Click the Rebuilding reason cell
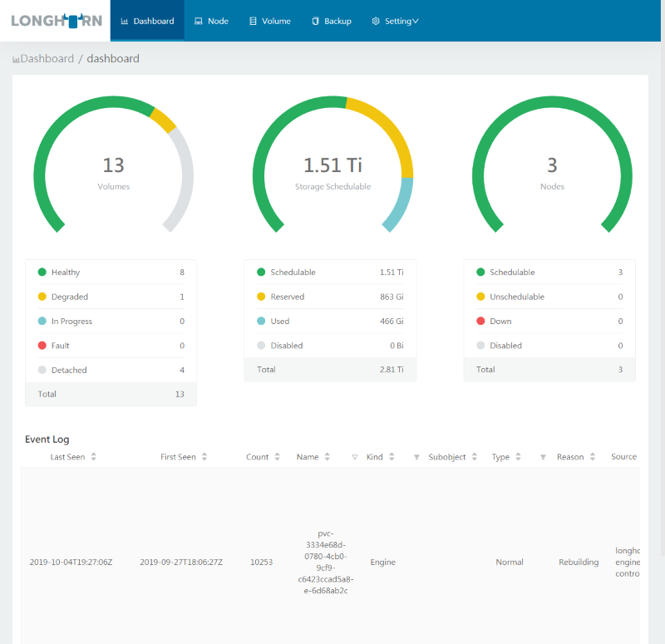The height and width of the screenshot is (644, 665). [x=579, y=563]
